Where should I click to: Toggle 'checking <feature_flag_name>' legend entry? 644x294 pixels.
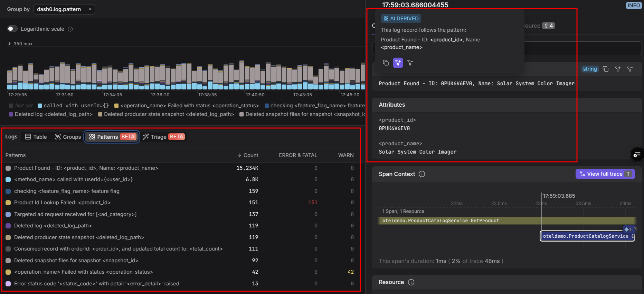point(315,106)
